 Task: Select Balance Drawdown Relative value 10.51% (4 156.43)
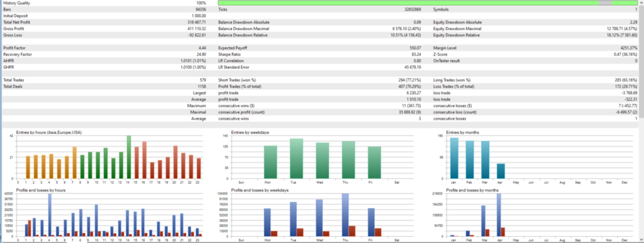(x=406, y=35)
